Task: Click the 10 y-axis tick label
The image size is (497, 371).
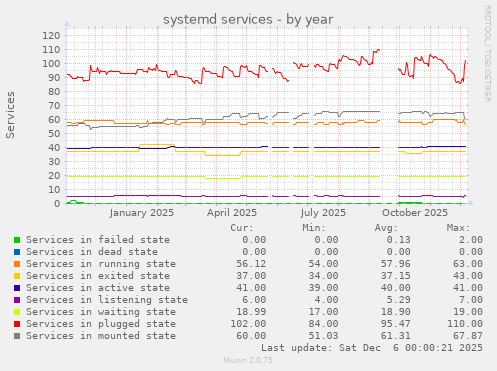Action: 54,189
